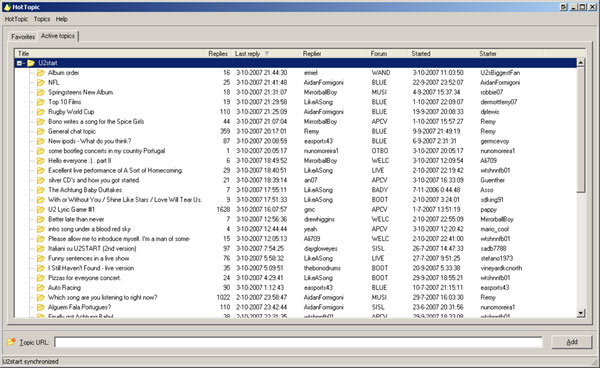
Task: Click folder icon beside Rugby World Cup
Action: pyautogui.click(x=41, y=112)
